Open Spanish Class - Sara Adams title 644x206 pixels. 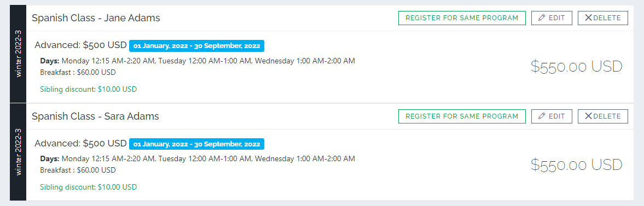[x=95, y=116]
